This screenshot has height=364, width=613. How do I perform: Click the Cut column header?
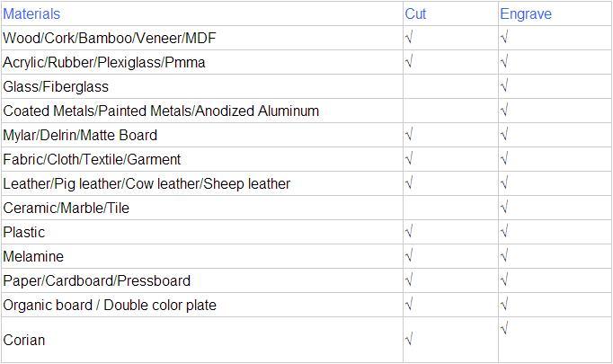click(416, 13)
